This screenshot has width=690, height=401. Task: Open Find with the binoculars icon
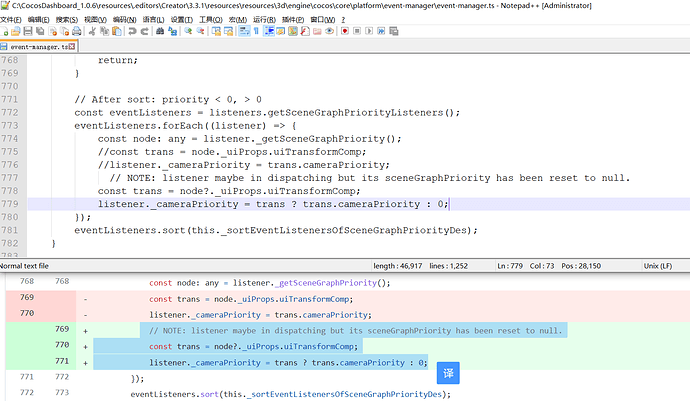[160, 31]
